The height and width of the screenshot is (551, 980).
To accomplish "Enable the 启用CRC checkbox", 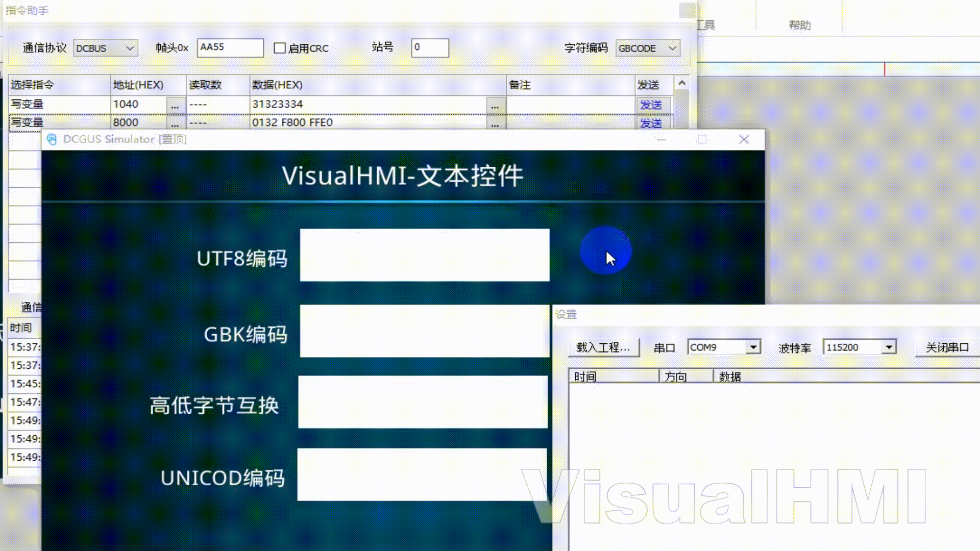I will pos(280,48).
